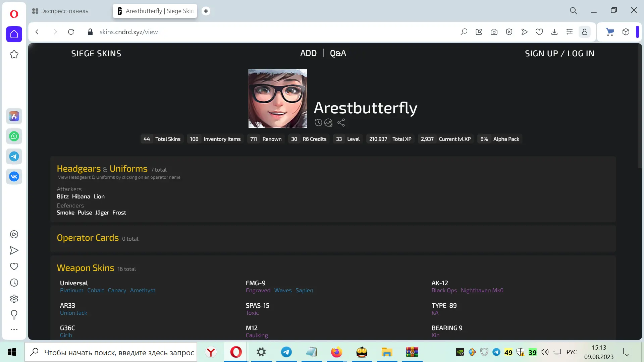
Task: View Blitz headgears and uniforms
Action: pyautogui.click(x=63, y=196)
